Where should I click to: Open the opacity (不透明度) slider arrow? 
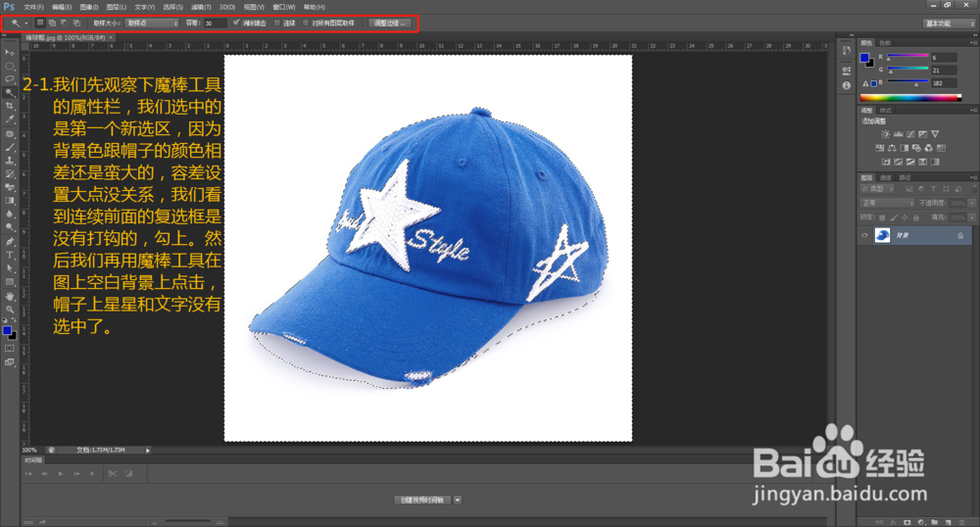tap(972, 203)
